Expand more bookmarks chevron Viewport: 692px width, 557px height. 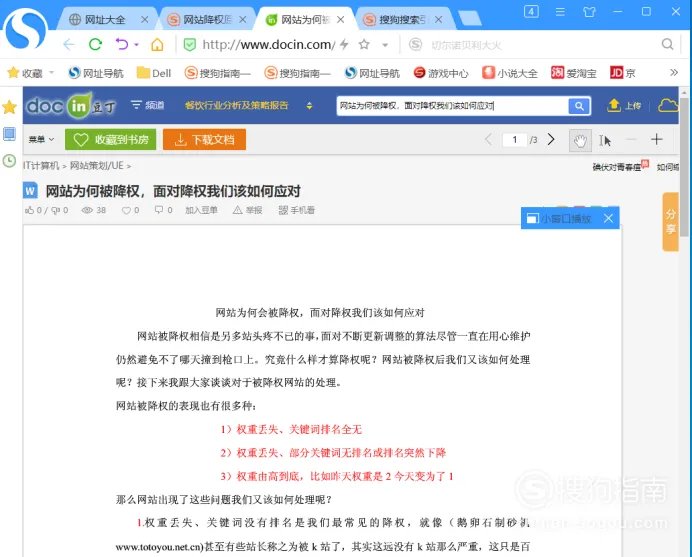[x=674, y=72]
